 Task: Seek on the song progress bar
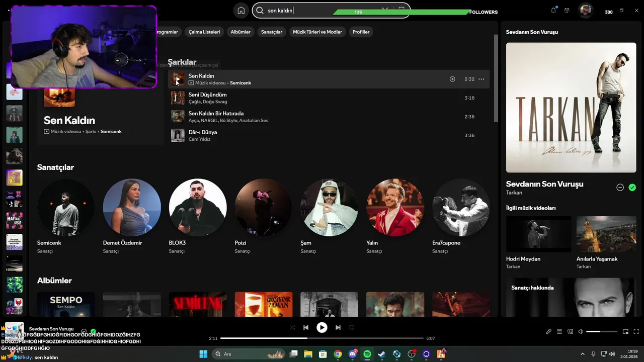coord(322,338)
